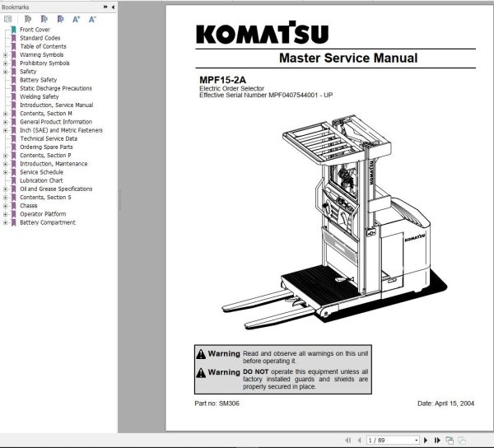The image size is (494, 448).
Task: Open the Front Cover bookmark
Action: [35, 30]
